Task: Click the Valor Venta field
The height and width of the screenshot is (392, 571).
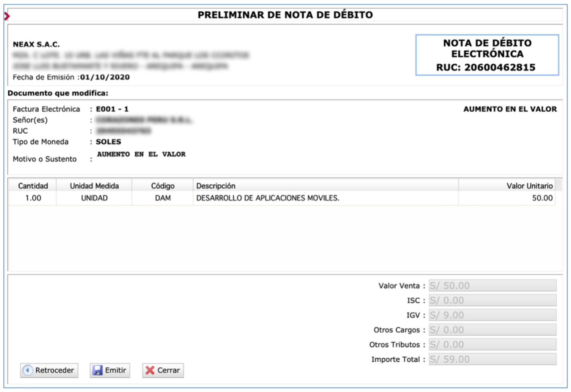Action: (x=492, y=286)
